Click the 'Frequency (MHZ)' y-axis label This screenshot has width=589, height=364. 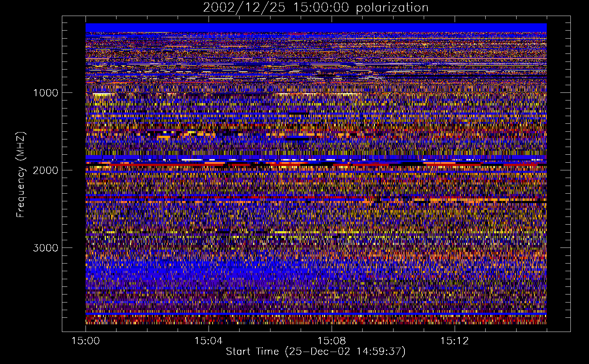pos(21,175)
